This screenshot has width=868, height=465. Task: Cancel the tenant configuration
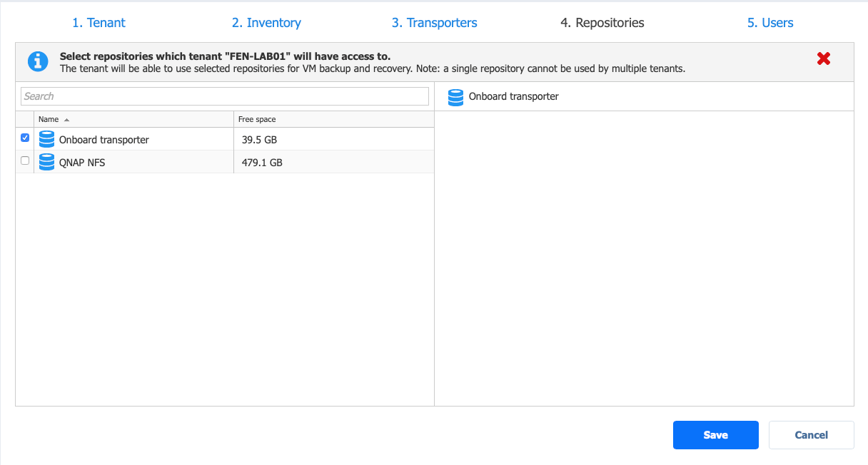811,435
